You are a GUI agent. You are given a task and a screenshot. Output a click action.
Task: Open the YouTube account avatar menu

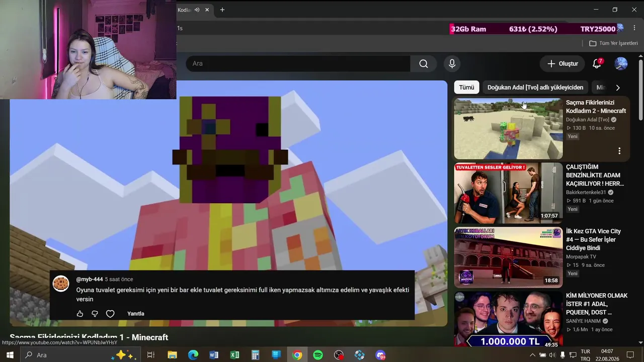point(621,64)
